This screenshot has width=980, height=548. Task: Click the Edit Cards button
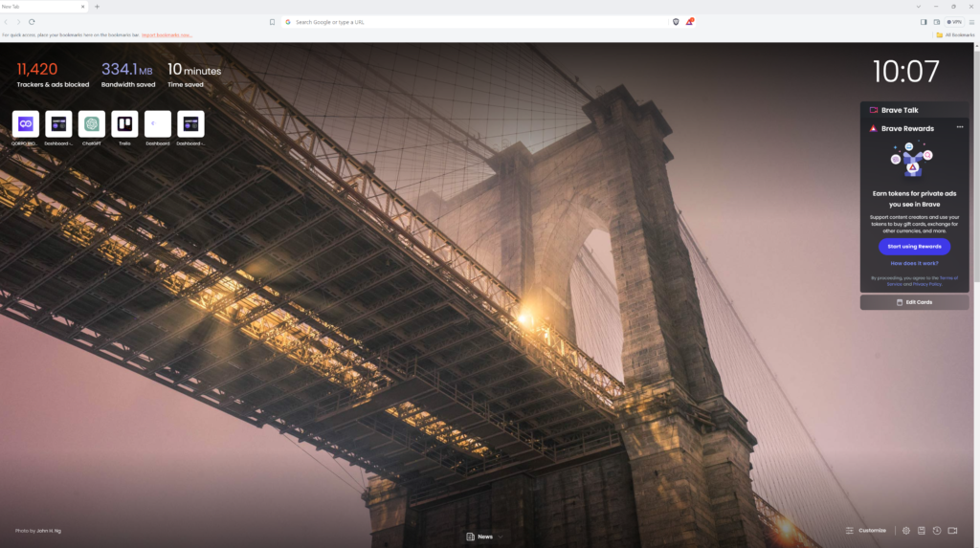tap(914, 302)
